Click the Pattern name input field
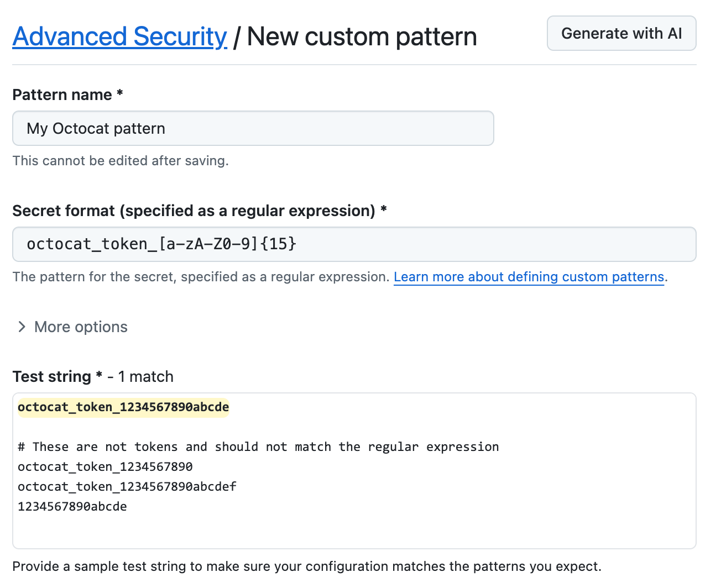 point(253,128)
